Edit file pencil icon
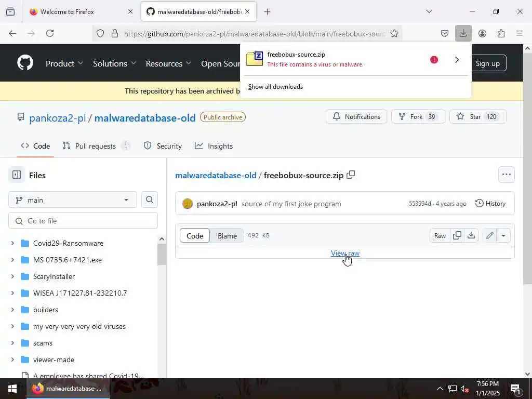 pyautogui.click(x=489, y=235)
